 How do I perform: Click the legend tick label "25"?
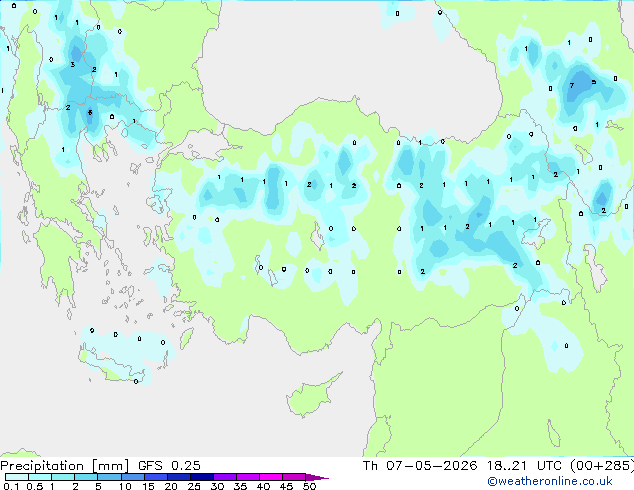point(194,486)
